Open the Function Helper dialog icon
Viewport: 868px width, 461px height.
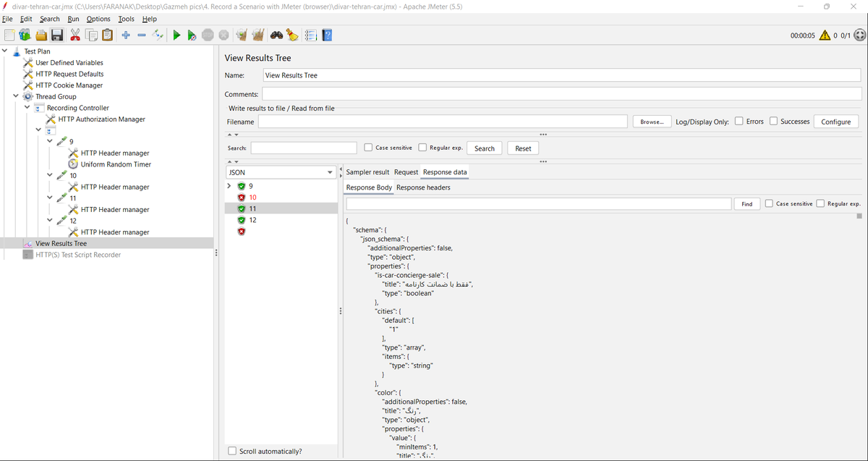(311, 35)
